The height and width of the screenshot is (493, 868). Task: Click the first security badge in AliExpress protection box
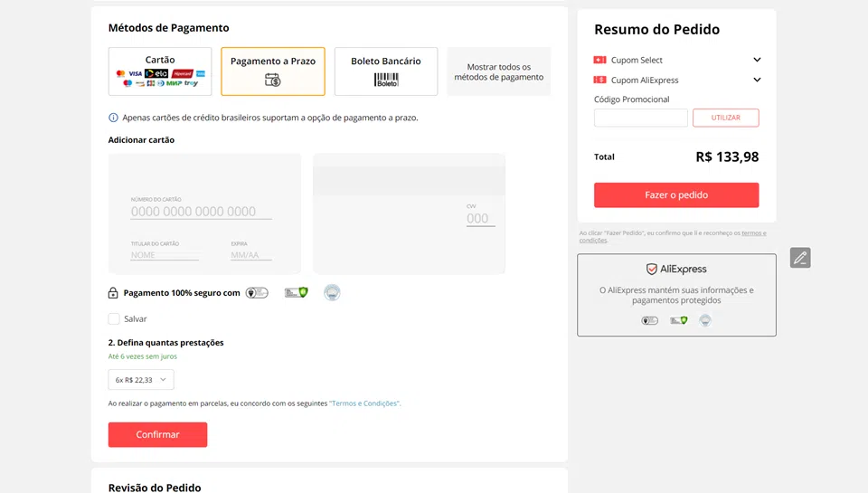649,320
